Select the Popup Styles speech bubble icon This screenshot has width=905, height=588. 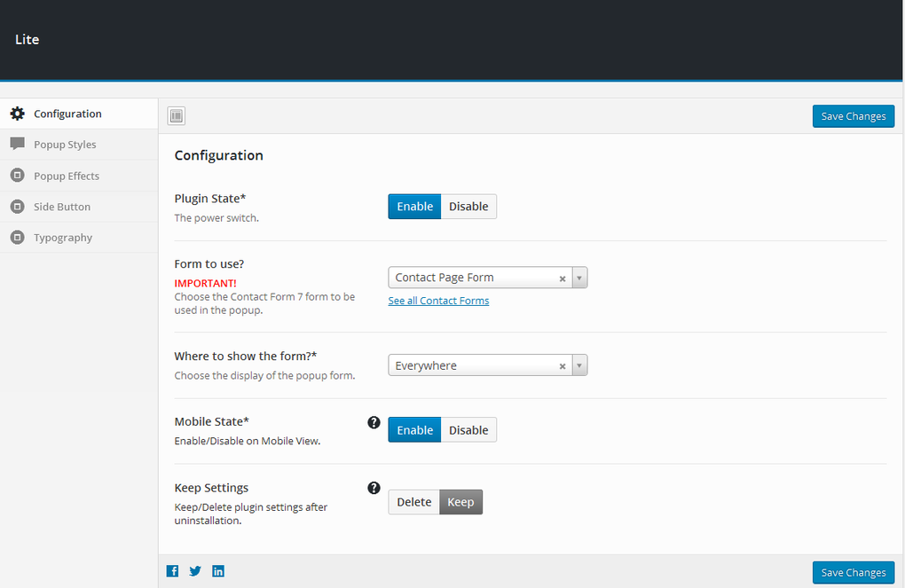pos(18,144)
